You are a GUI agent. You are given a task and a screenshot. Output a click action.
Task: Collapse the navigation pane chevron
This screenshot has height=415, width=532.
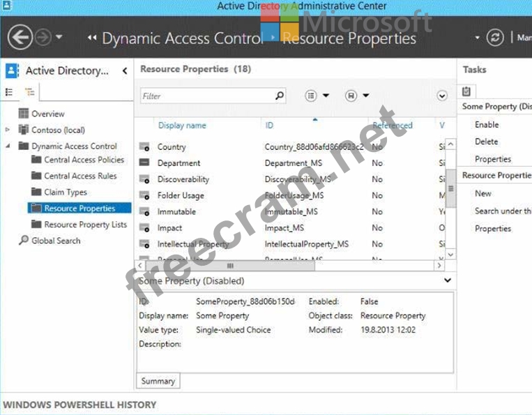pyautogui.click(x=125, y=70)
